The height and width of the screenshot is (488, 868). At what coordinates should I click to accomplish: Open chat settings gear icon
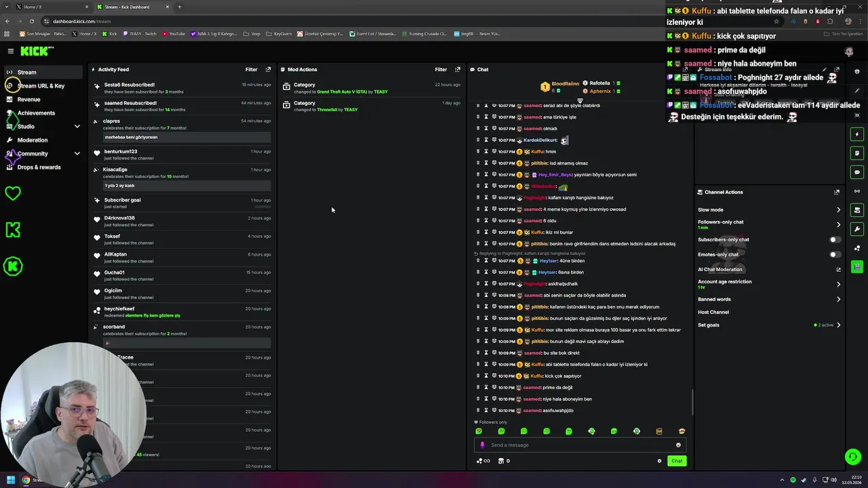pos(659,461)
